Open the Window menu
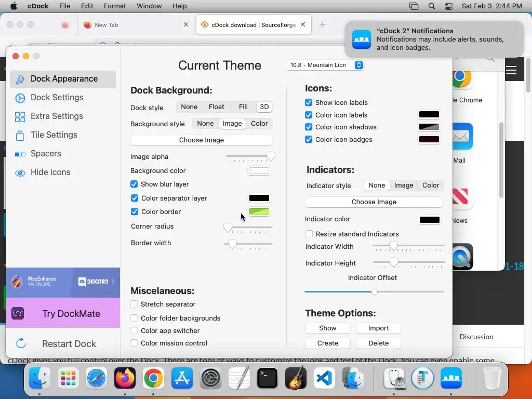 pyautogui.click(x=149, y=6)
